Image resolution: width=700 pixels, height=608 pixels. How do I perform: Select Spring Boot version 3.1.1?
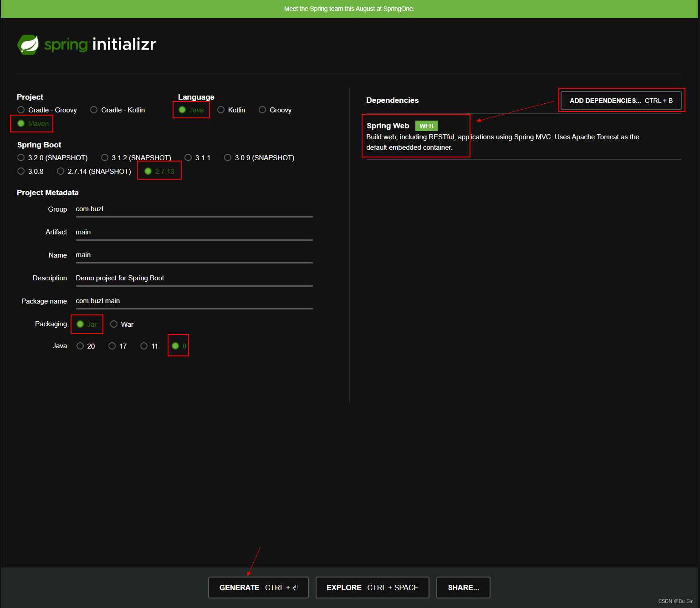(188, 157)
